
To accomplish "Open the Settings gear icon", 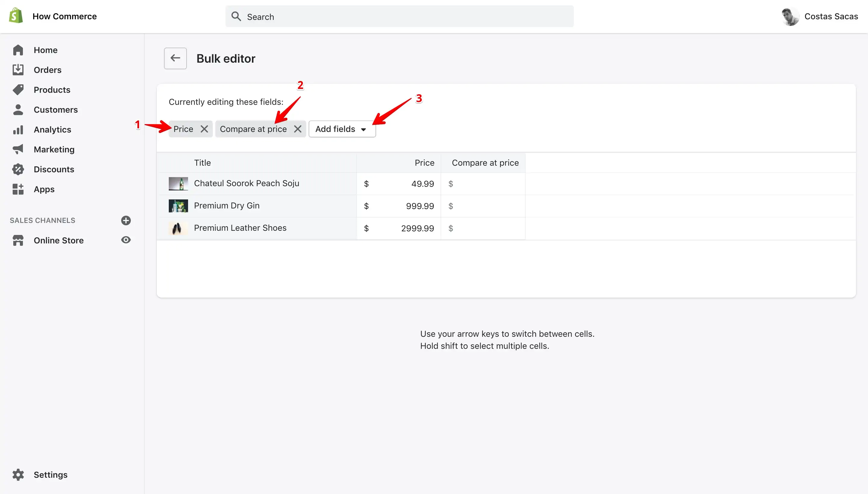I will click(x=18, y=475).
